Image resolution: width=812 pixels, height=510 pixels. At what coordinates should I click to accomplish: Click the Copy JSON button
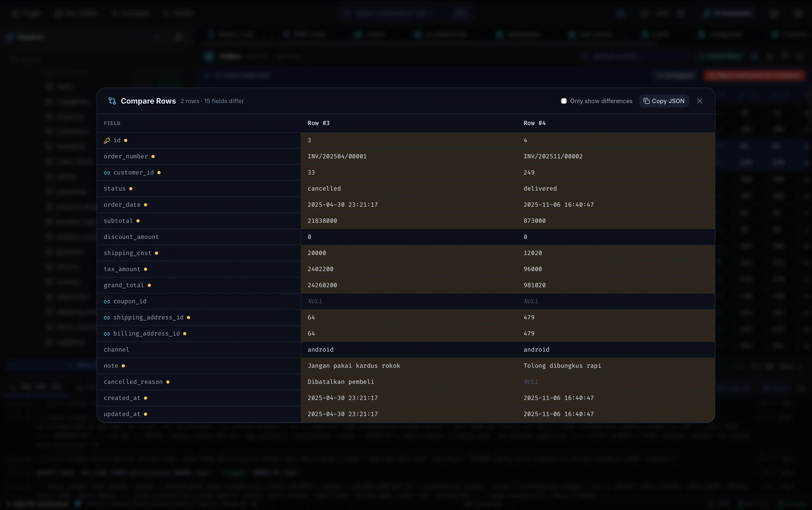[x=664, y=101]
